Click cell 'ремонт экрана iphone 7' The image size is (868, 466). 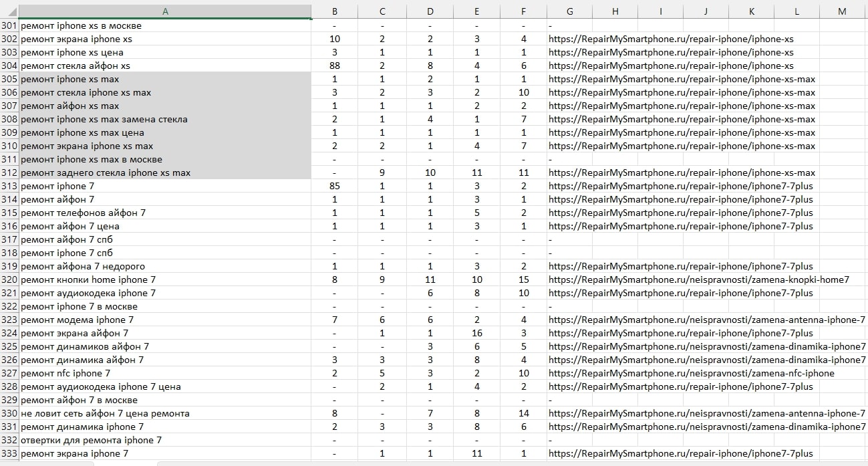[166, 453]
